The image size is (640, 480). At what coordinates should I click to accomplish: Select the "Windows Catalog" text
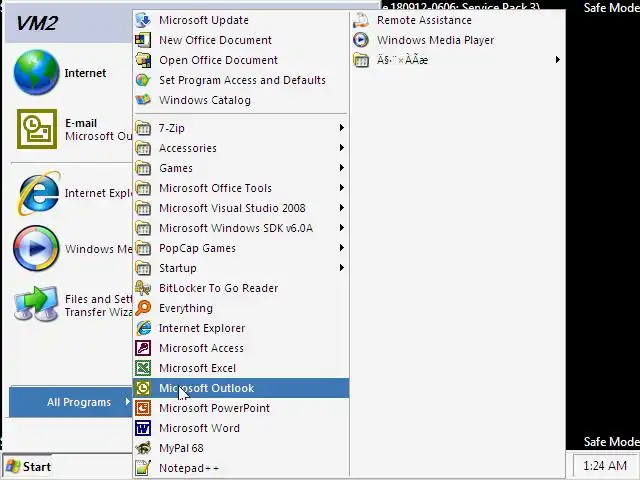pyautogui.click(x=205, y=100)
